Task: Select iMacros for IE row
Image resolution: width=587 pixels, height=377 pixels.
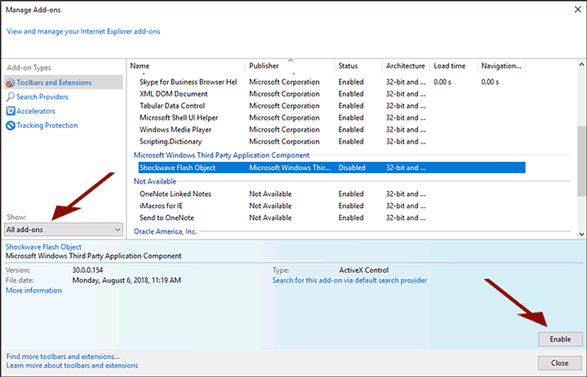Action: click(331, 206)
